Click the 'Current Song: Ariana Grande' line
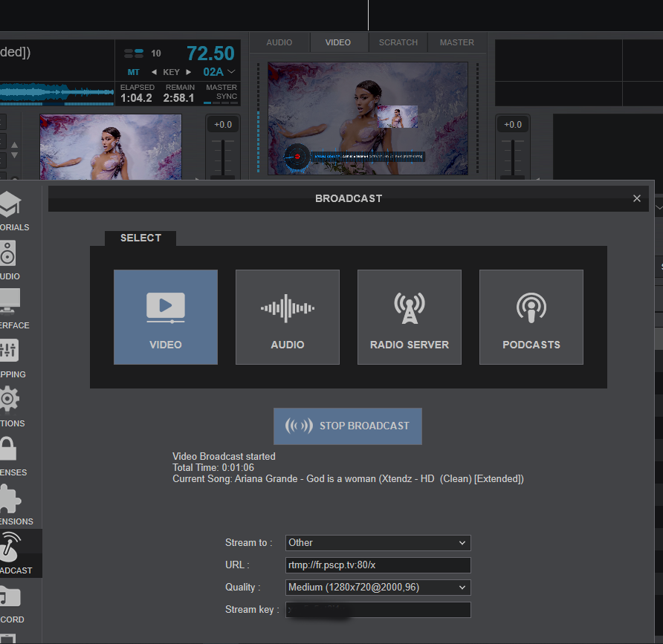 [348, 479]
